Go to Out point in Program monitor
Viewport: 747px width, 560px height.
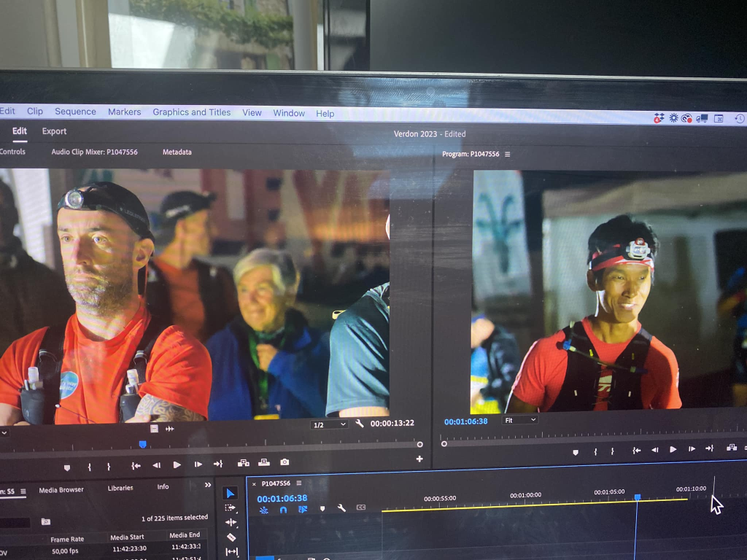coord(709,448)
